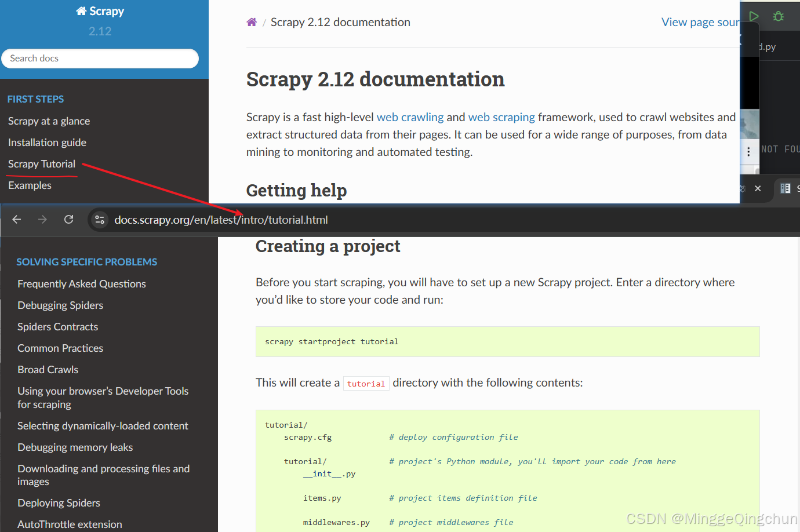This screenshot has width=800, height=532.
Task: Click SOLVING SPECIFIC PROBLEMS section heading
Action: (87, 262)
